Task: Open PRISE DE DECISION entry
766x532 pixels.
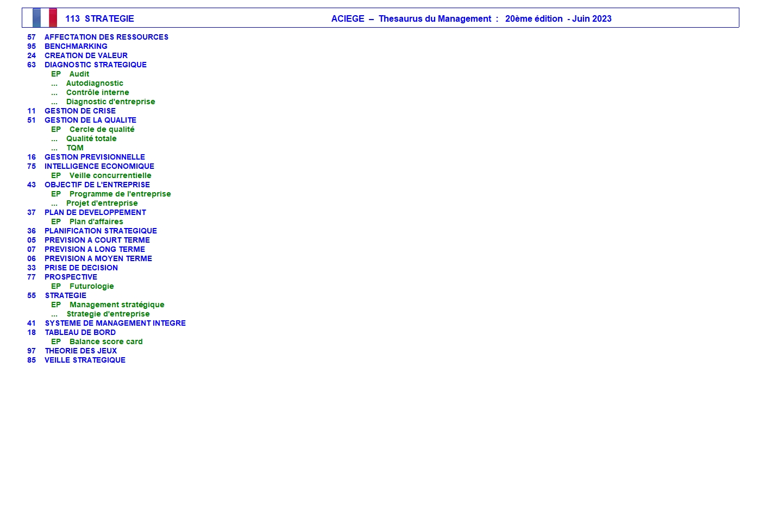Action: pyautogui.click(x=81, y=268)
